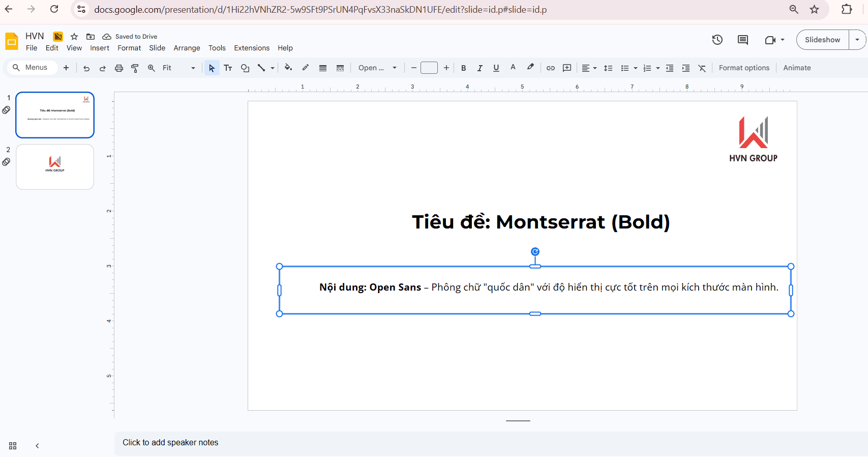
Task: Click Format options button
Action: [x=744, y=68]
